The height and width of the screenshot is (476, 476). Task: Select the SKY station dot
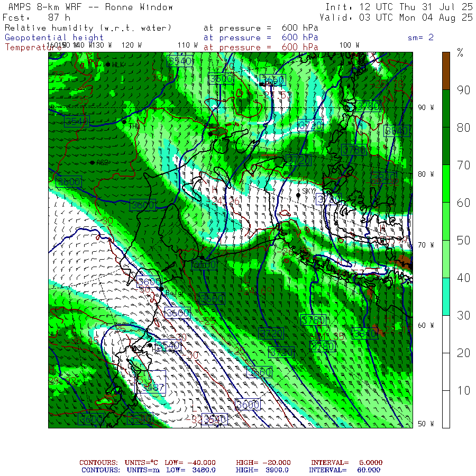point(298,195)
